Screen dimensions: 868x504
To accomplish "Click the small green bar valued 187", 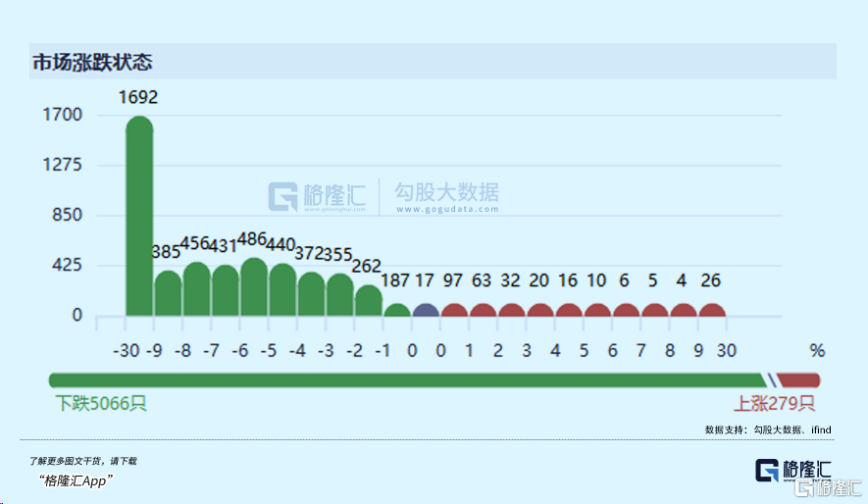I will [397, 310].
